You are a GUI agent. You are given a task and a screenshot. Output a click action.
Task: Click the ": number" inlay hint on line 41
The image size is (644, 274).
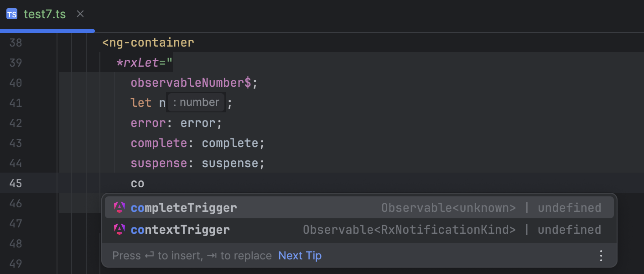coord(196,102)
